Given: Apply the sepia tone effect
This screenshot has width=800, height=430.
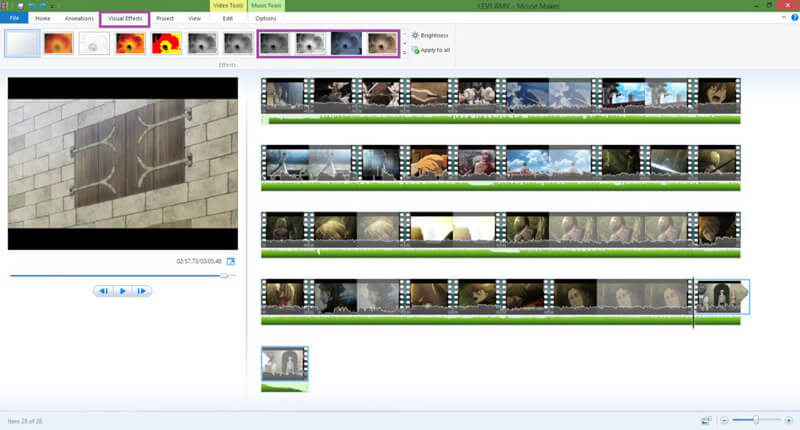Looking at the screenshot, I should 382,43.
